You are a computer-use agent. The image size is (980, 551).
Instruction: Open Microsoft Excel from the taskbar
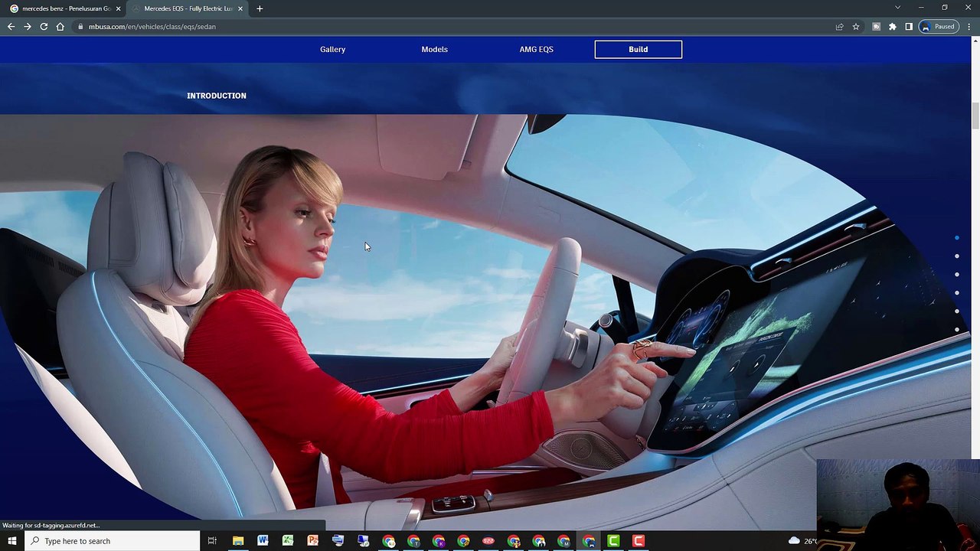click(x=288, y=541)
